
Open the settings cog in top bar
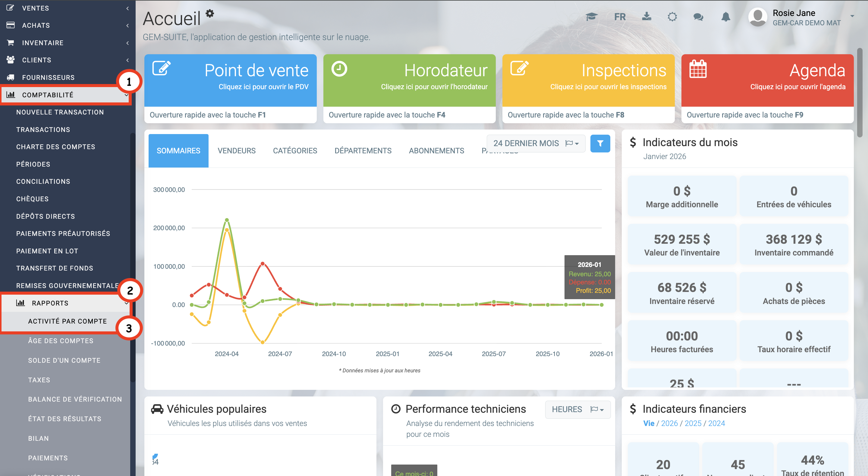(672, 17)
